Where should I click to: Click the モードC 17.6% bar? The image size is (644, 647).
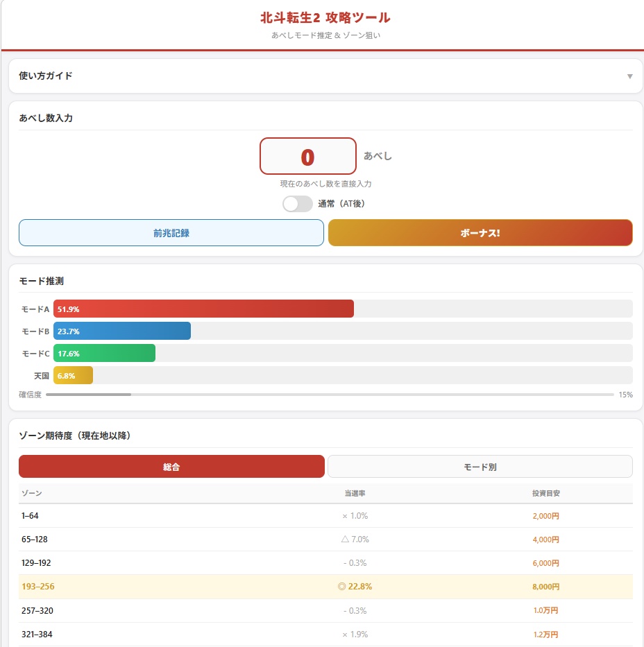pos(105,353)
